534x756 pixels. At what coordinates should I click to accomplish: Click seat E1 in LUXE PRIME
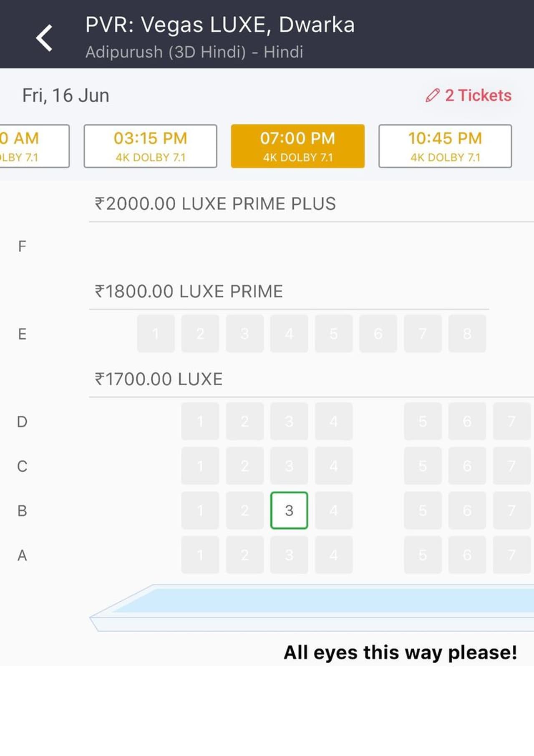156,334
